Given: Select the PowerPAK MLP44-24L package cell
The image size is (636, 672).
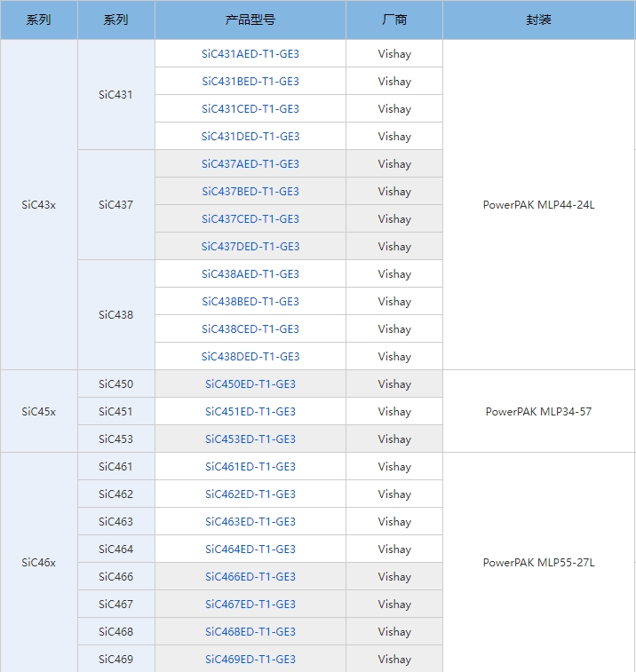Looking at the screenshot, I should (x=538, y=205).
